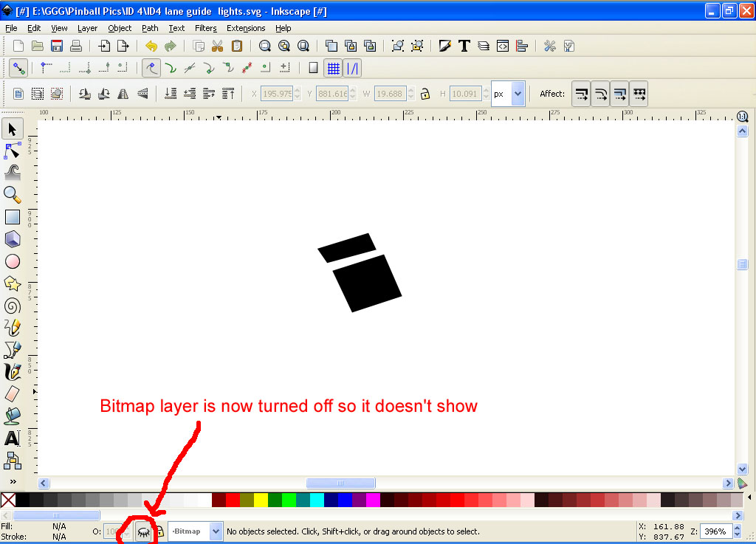This screenshot has height=544, width=756.
Task: Select the Calligraphy pen tool
Action: tap(12, 371)
